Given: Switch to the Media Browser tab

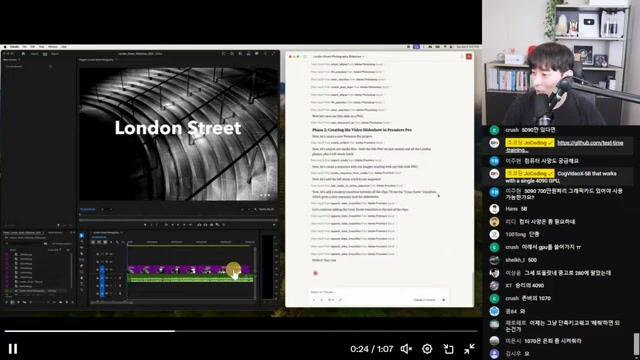Looking at the screenshot, I should pos(55,233).
